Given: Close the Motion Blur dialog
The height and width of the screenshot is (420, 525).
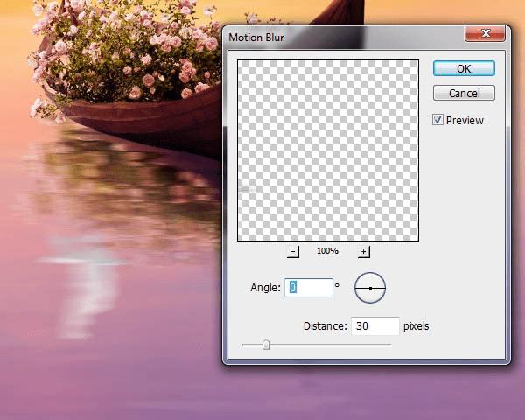Looking at the screenshot, I should pos(485,33).
